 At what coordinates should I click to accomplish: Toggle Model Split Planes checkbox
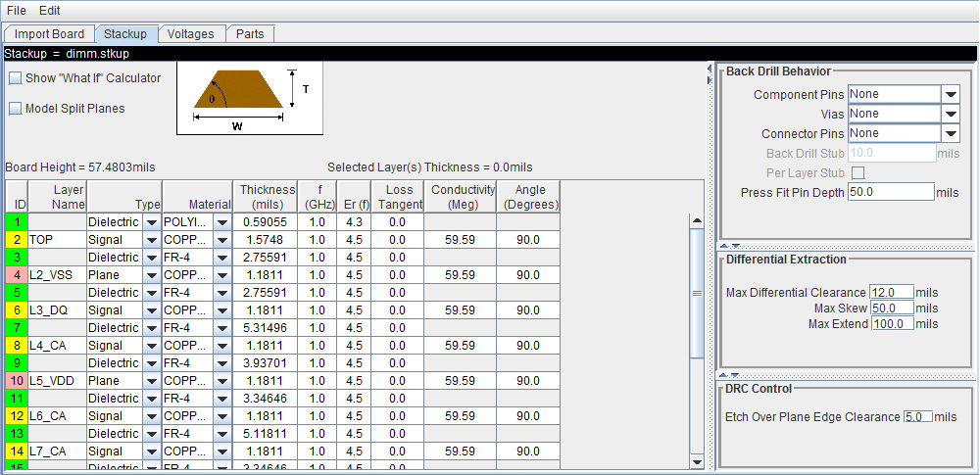click(x=16, y=108)
